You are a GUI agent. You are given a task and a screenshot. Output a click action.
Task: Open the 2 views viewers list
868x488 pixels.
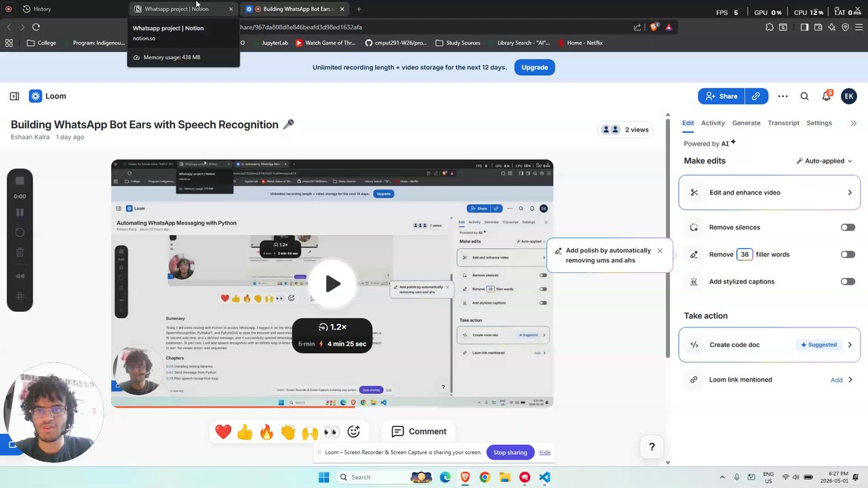point(626,130)
